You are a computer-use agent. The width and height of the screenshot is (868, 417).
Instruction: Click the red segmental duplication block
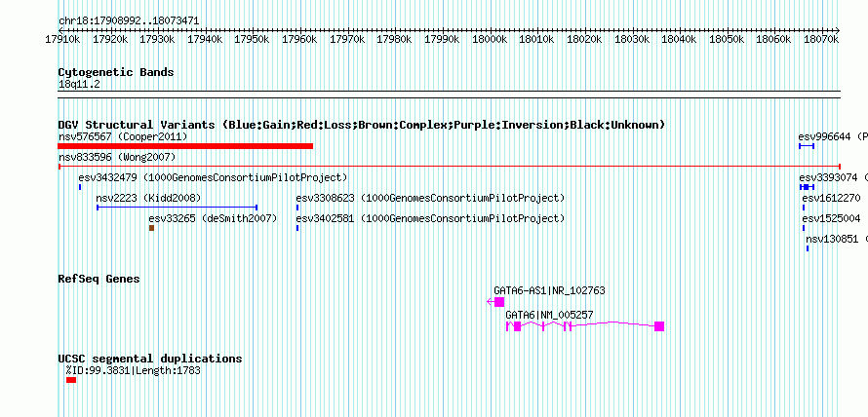click(x=71, y=380)
